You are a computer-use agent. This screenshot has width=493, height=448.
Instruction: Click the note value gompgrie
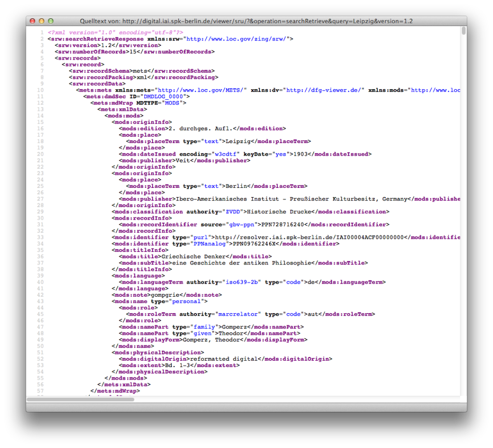point(165,295)
